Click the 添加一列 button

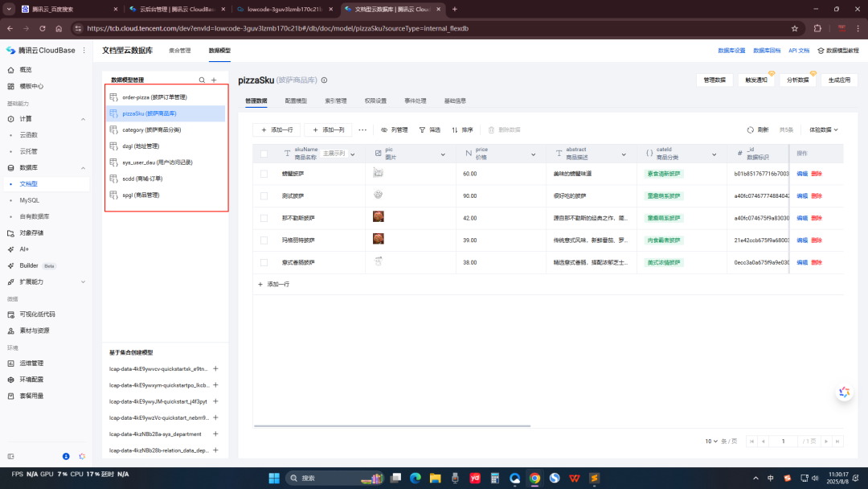(328, 130)
